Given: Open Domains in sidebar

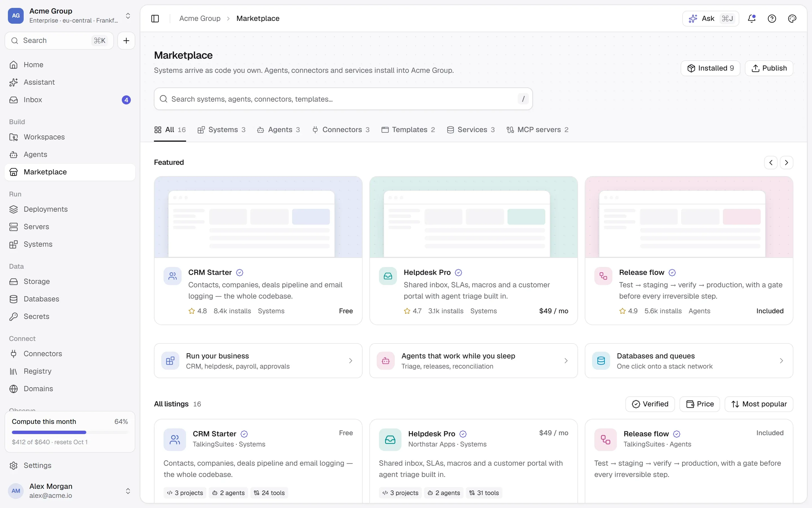Looking at the screenshot, I should (x=70, y=389).
